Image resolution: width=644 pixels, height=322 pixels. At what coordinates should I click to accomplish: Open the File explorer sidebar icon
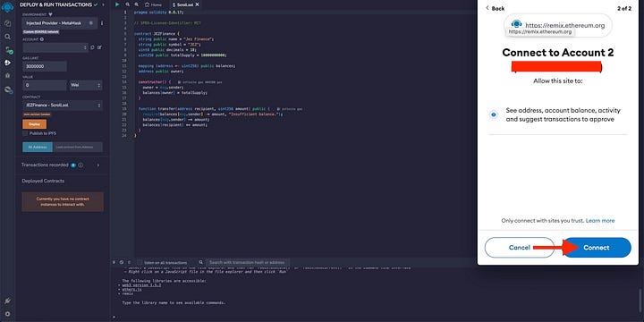pyautogui.click(x=7, y=23)
